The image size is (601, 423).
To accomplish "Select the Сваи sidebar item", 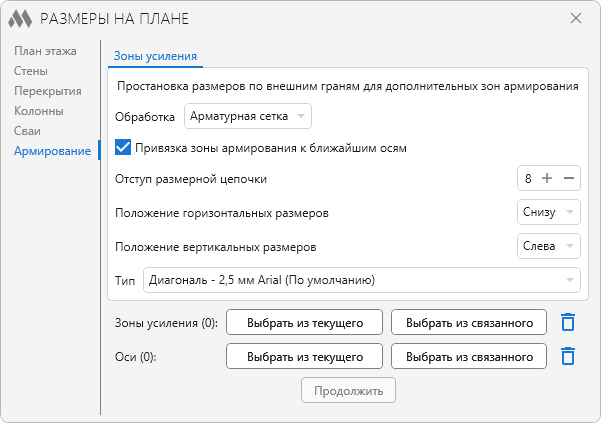I will 27,131.
